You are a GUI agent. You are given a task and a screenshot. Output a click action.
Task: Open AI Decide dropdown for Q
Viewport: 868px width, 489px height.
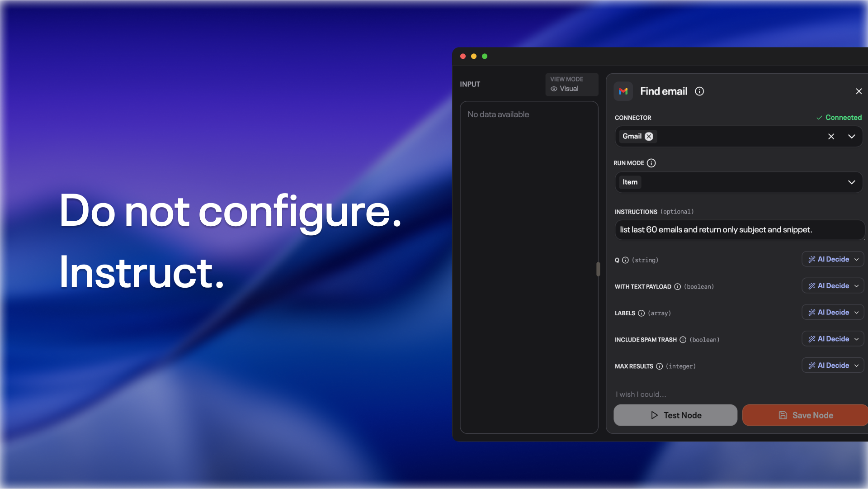(833, 259)
